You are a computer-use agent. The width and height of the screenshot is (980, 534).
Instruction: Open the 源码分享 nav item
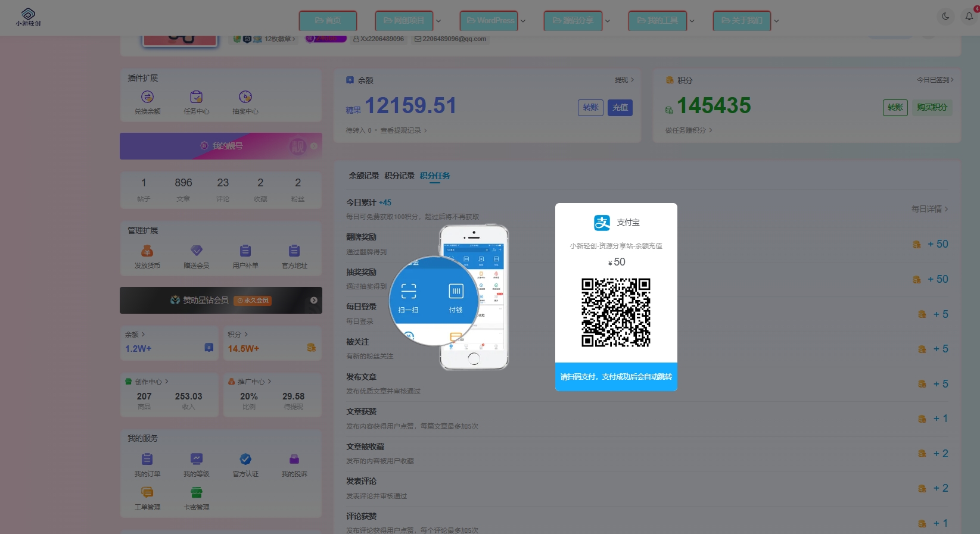(x=573, y=20)
